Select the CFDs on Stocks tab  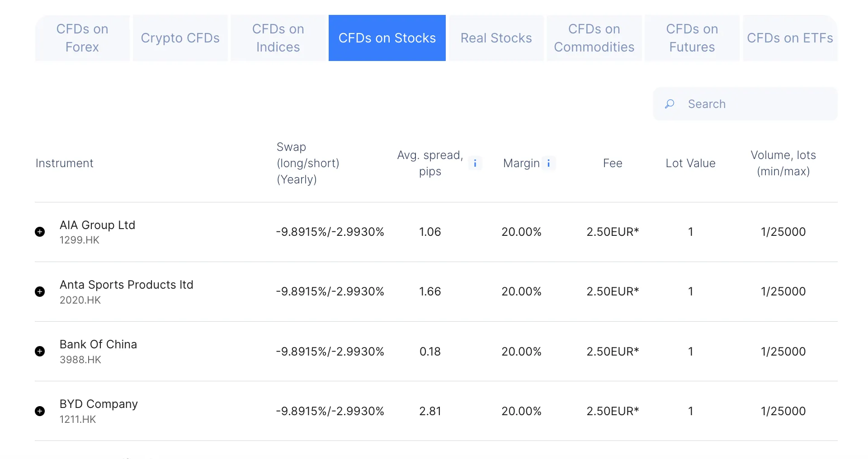click(x=387, y=38)
